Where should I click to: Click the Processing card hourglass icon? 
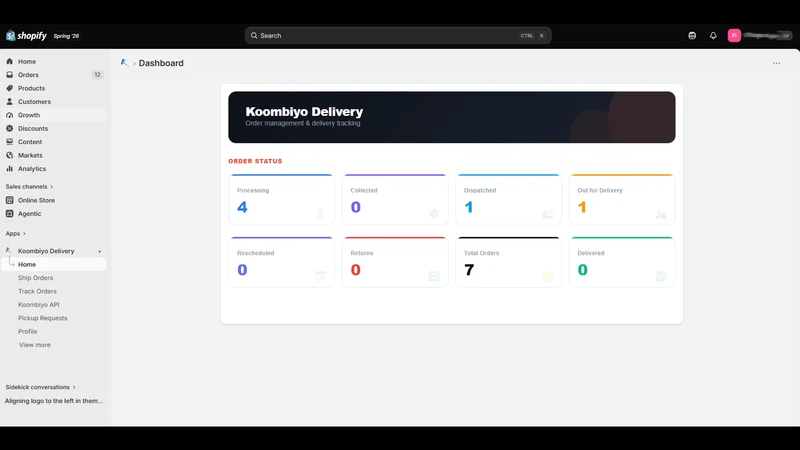(x=320, y=213)
